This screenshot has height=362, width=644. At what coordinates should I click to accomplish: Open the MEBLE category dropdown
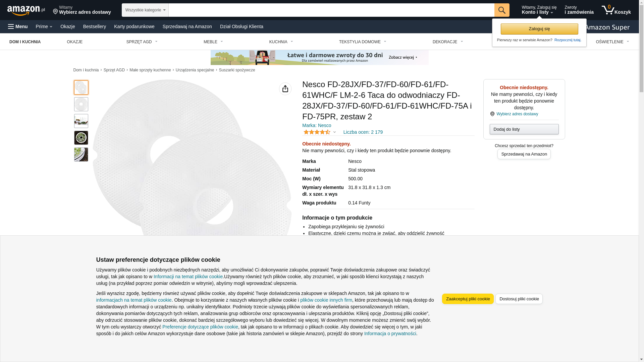(x=213, y=42)
